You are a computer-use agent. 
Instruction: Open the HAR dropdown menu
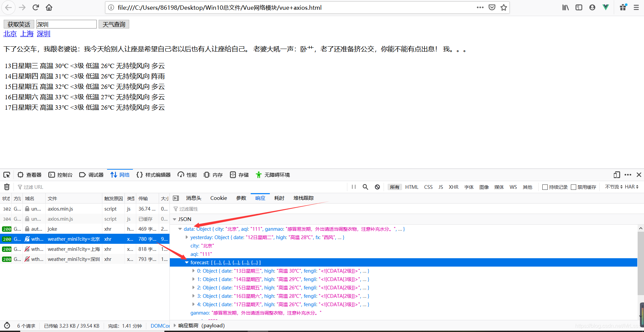(x=632, y=187)
